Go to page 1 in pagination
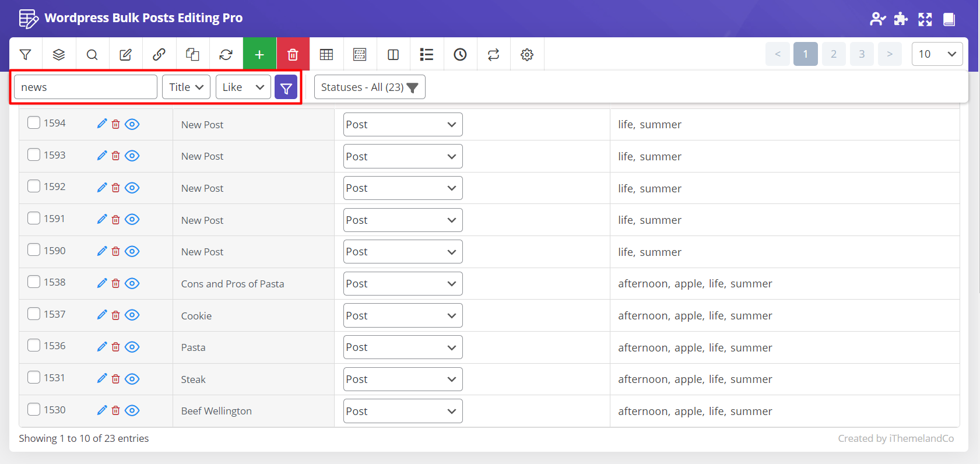 tap(806, 54)
